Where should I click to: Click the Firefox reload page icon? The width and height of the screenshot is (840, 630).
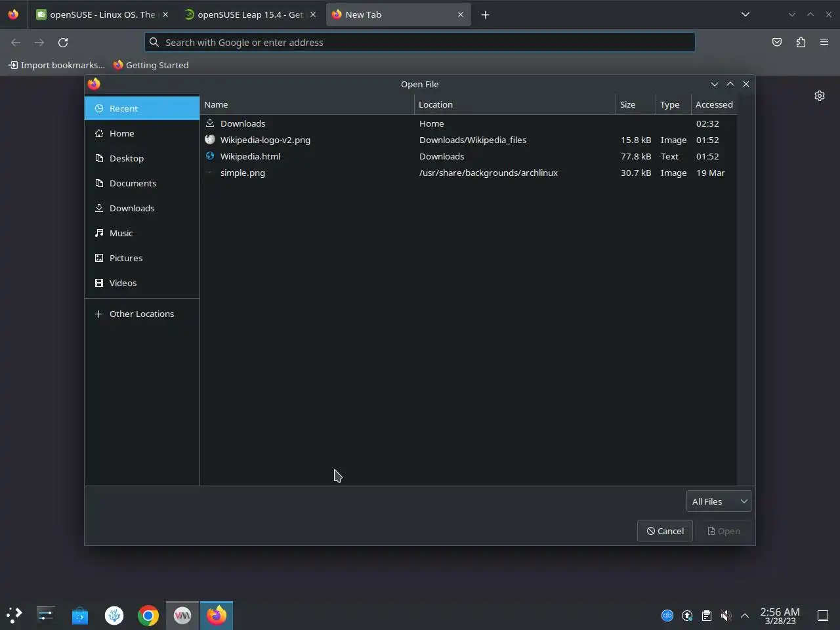click(x=63, y=42)
